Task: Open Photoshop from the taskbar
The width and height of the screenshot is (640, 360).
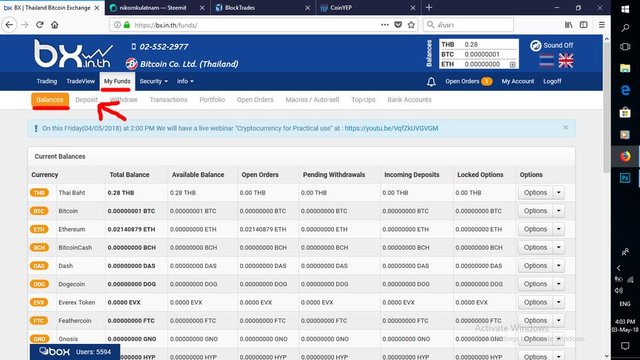Action: (x=625, y=178)
